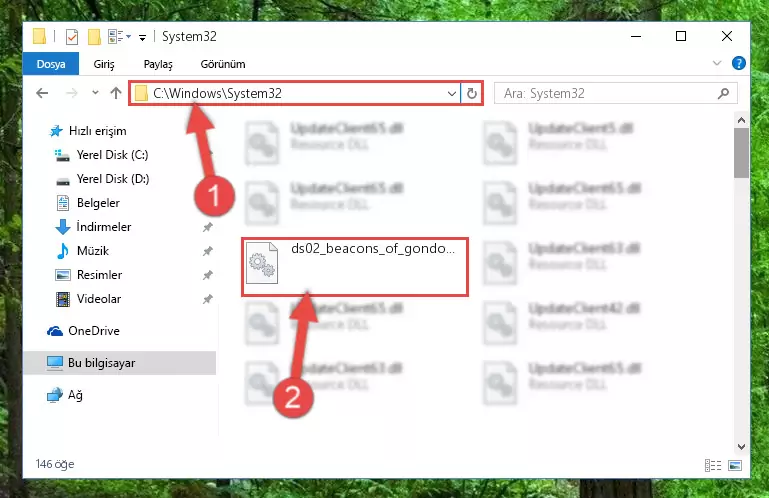This screenshot has width=769, height=498.
Task: Select Bu bilgisayar in navigation pane
Action: pos(120,363)
